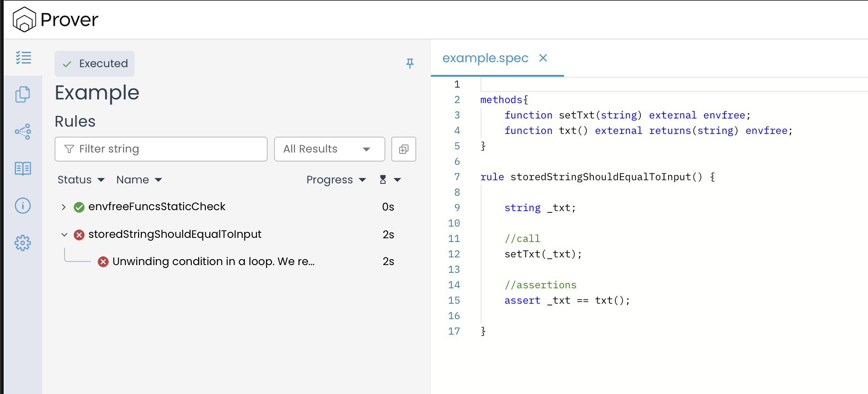Click the expand all rules icon button
This screenshot has height=394, width=868.
pyautogui.click(x=404, y=149)
